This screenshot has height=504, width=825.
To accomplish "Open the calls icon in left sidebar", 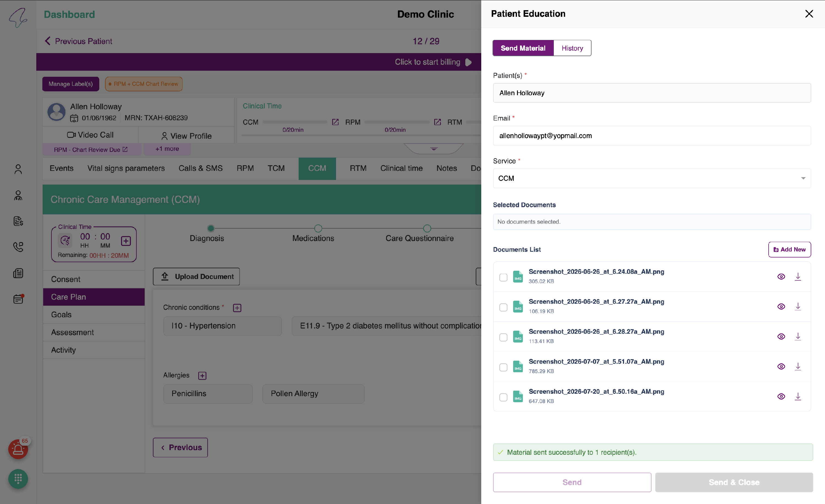I will tap(18, 247).
